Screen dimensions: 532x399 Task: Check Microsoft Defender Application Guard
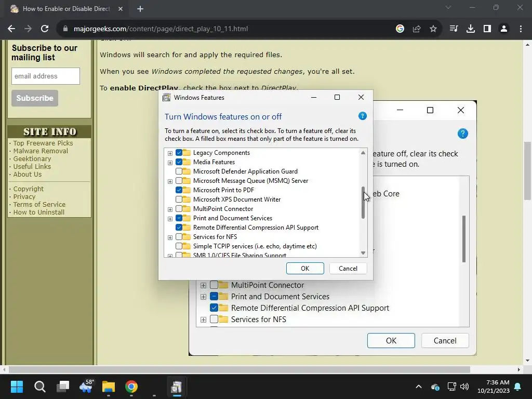pos(179,171)
